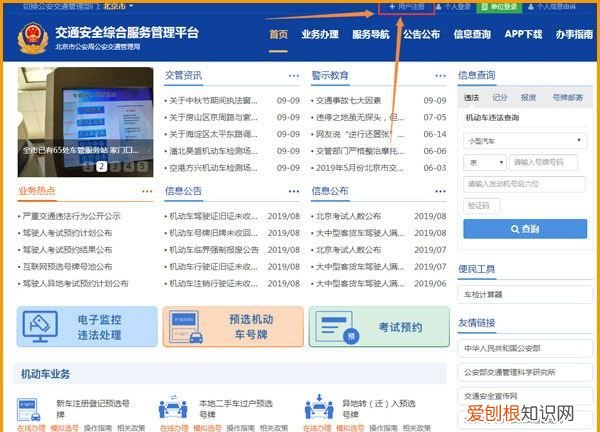Open news 关于房山区京周路与紫...
This screenshot has width=600, height=432.
pos(213,117)
